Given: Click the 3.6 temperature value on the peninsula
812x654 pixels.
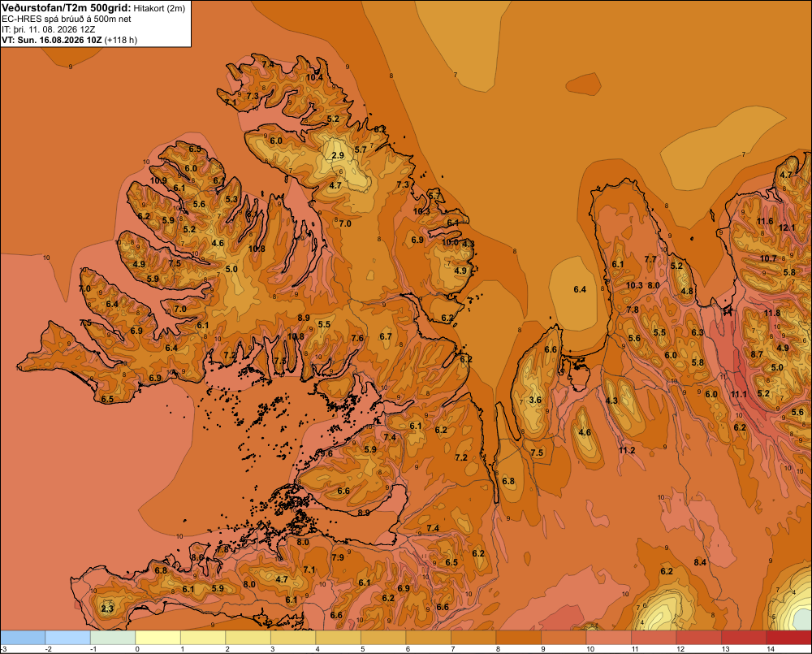Looking at the screenshot, I should tap(535, 400).
